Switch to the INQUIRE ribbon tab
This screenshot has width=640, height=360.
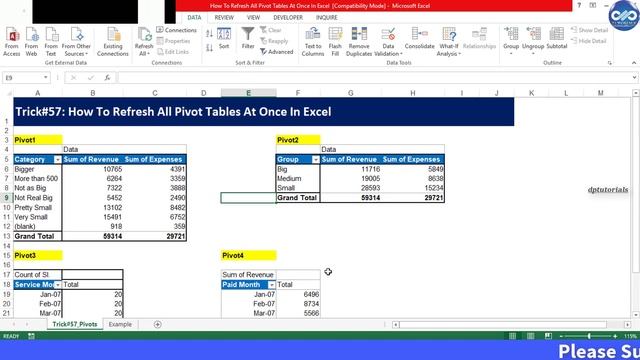pos(327,18)
